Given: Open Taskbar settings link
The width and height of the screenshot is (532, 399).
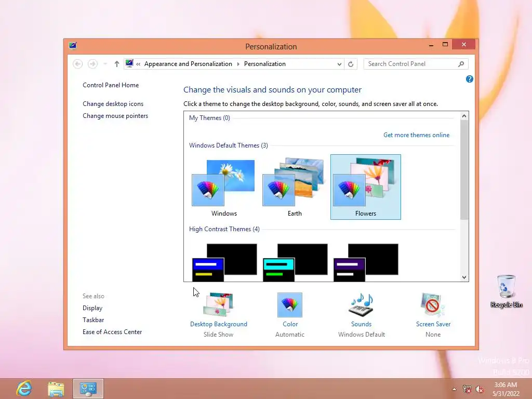Looking at the screenshot, I should pyautogui.click(x=94, y=320).
